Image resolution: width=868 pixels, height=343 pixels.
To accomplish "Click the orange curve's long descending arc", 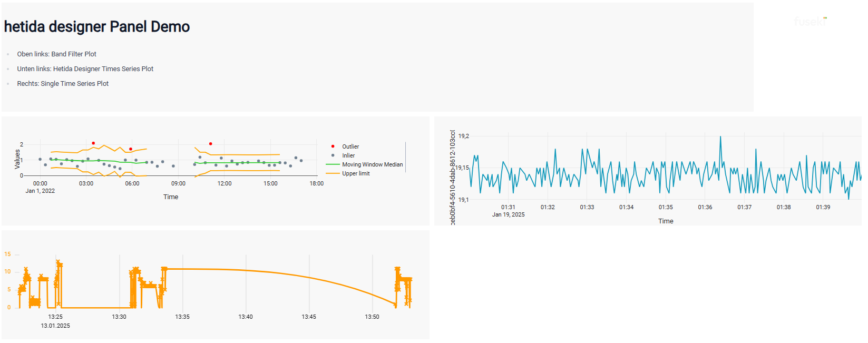I will coord(309,278).
